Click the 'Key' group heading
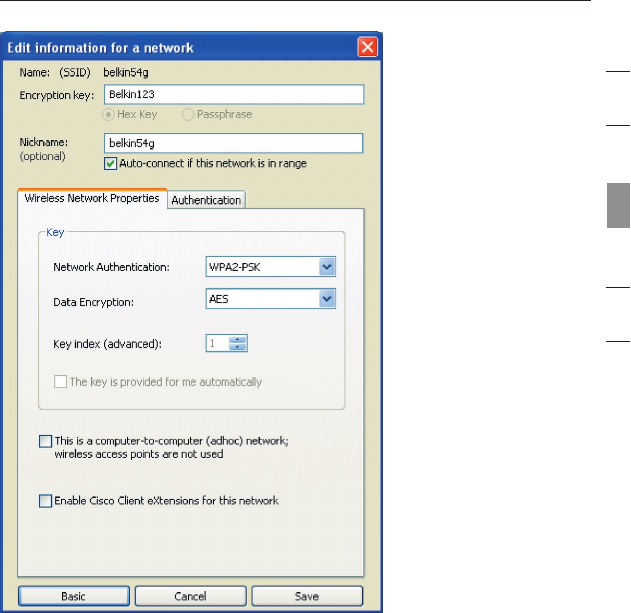631x613 pixels. pyautogui.click(x=55, y=233)
